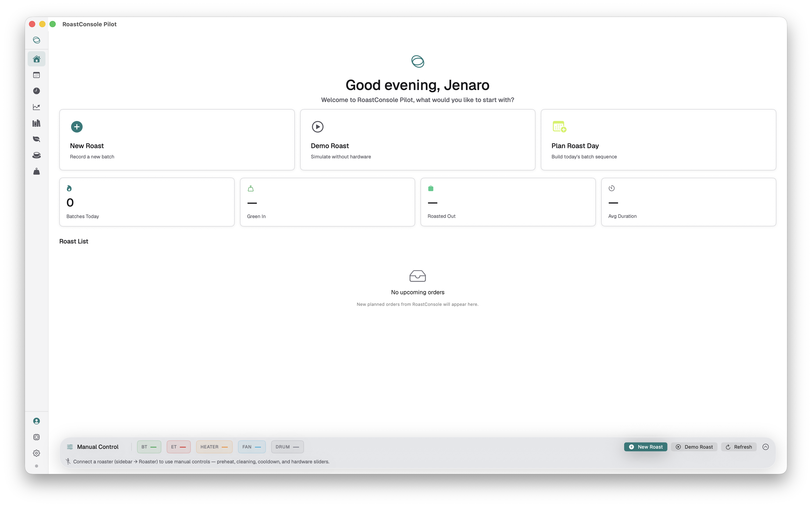
Task: Open the weight scale sidebar icon
Action: [37, 171]
